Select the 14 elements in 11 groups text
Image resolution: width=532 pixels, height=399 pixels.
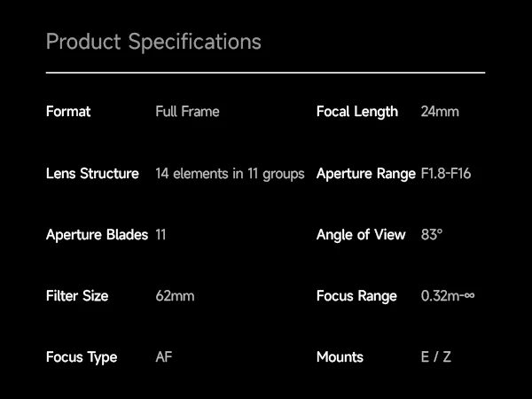click(x=230, y=174)
